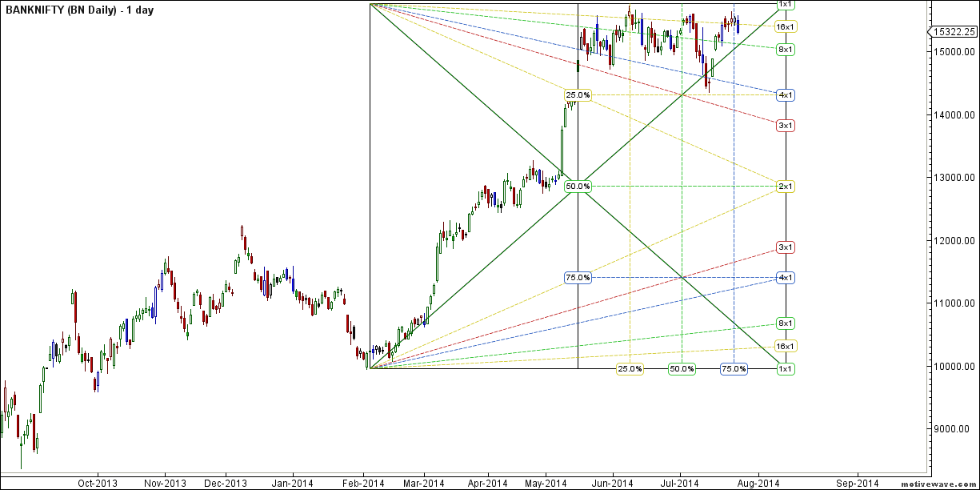
Task: Click the lower blue 4x1 Gann marker
Action: 785,278
